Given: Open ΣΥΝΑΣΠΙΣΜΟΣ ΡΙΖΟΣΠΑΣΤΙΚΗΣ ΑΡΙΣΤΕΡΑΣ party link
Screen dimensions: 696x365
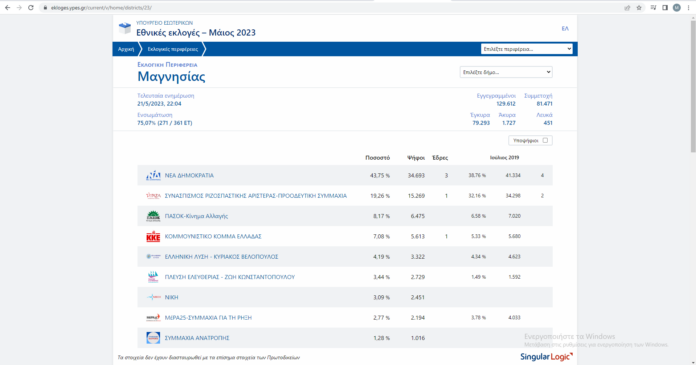Looking at the screenshot, I should click(256, 196).
